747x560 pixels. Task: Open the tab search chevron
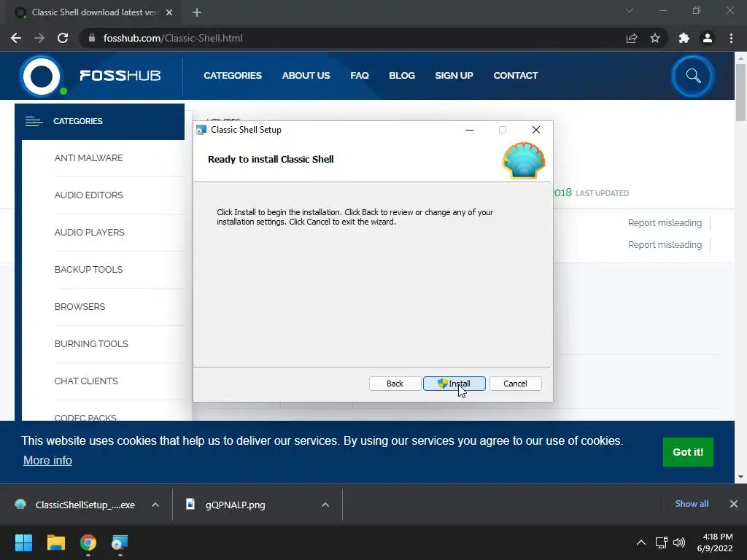tap(630, 10)
